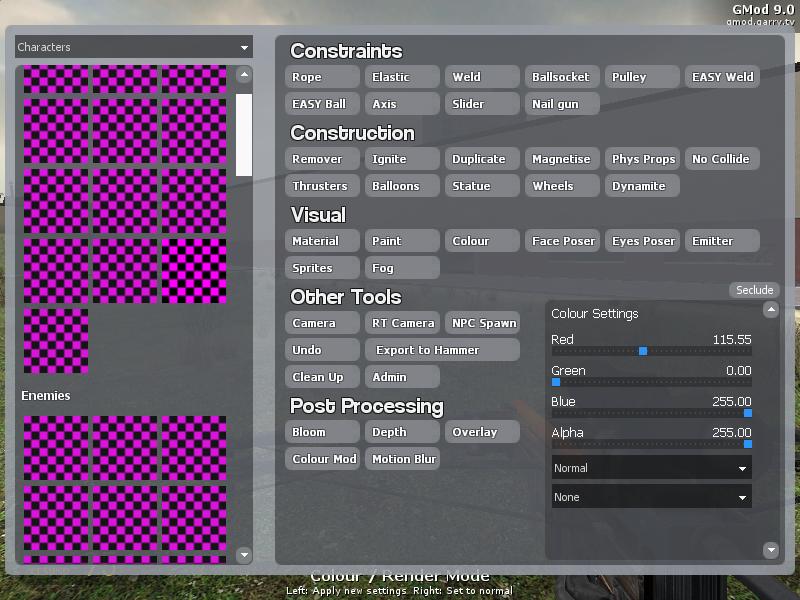Select the Rope constraint tool

click(x=321, y=77)
